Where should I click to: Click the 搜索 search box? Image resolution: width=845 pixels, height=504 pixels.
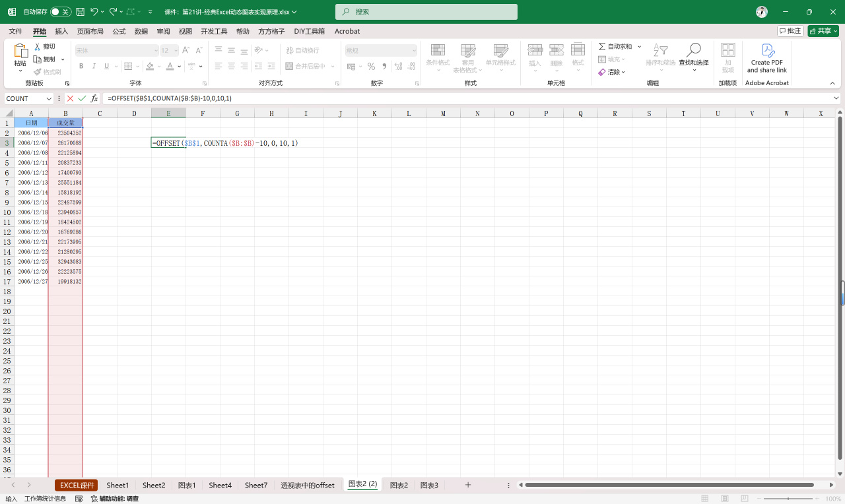pos(426,12)
